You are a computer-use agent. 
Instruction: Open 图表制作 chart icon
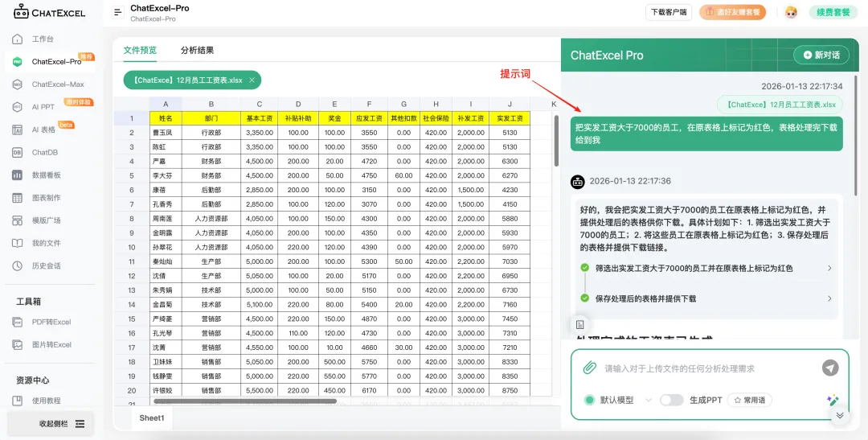18,198
